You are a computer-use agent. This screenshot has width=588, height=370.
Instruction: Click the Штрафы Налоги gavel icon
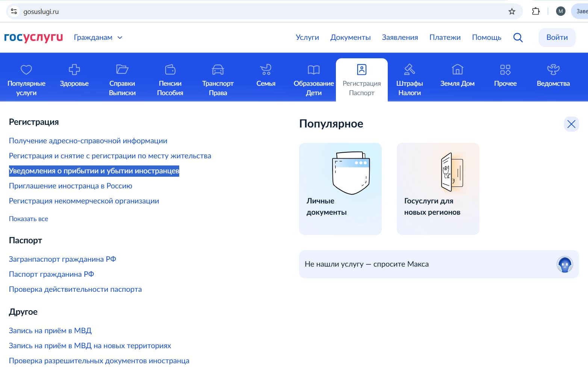pyautogui.click(x=409, y=70)
